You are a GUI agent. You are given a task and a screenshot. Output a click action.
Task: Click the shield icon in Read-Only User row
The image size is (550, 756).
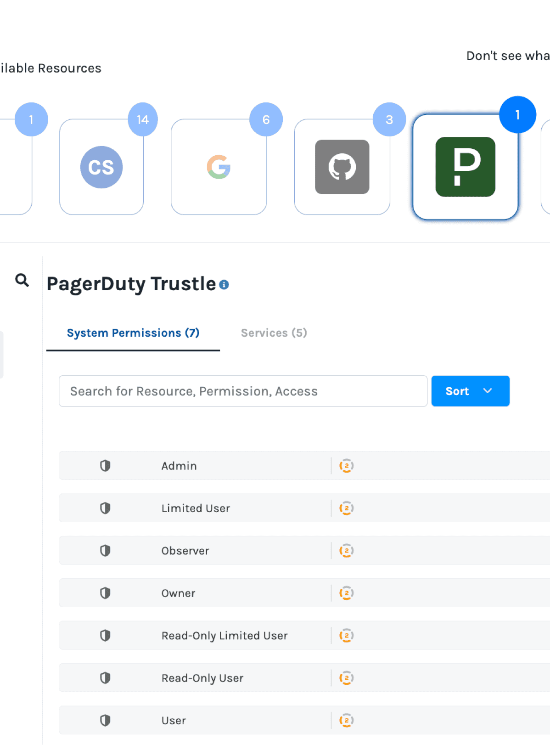click(105, 678)
